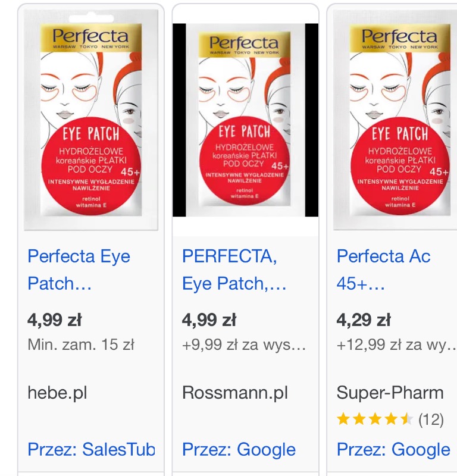457x476 pixels.
Task: Open the (12) reviews count
Action: coord(431,419)
